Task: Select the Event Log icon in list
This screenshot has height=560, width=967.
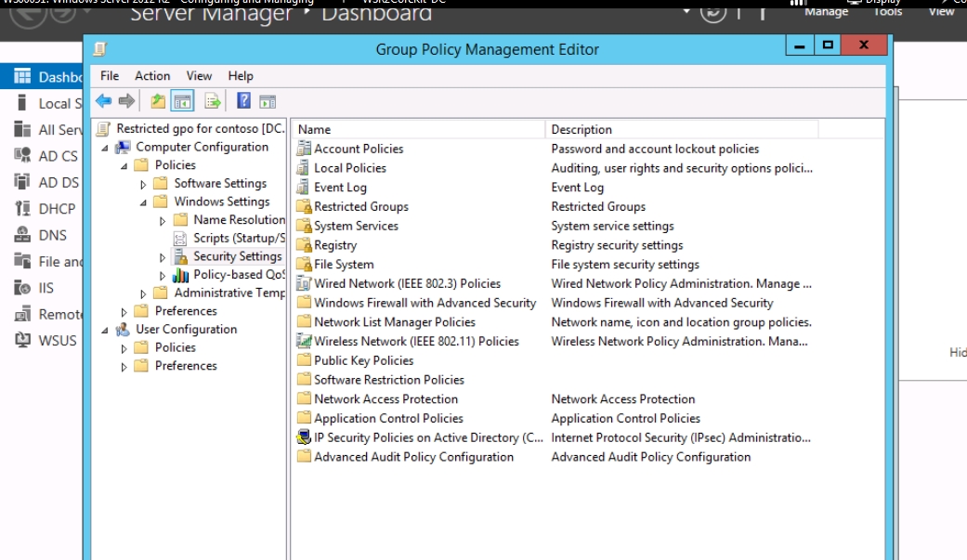Action: point(302,187)
